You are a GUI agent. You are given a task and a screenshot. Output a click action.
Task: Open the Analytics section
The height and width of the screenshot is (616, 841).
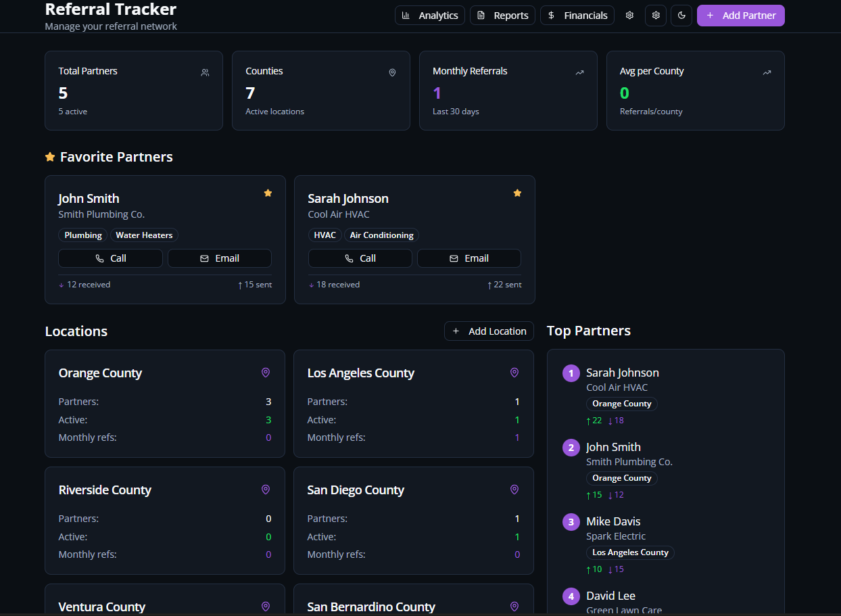pos(429,15)
